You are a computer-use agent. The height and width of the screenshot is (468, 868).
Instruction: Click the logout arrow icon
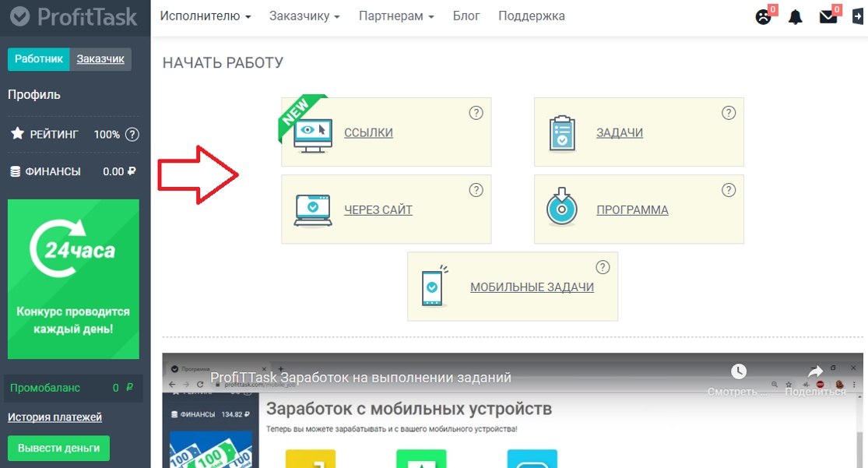coord(857,16)
